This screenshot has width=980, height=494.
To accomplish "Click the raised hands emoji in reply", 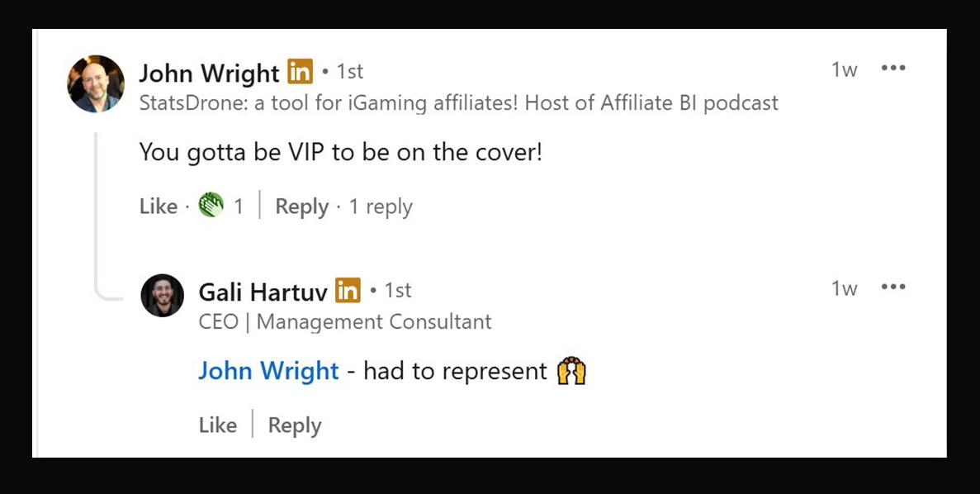I will click(x=571, y=371).
